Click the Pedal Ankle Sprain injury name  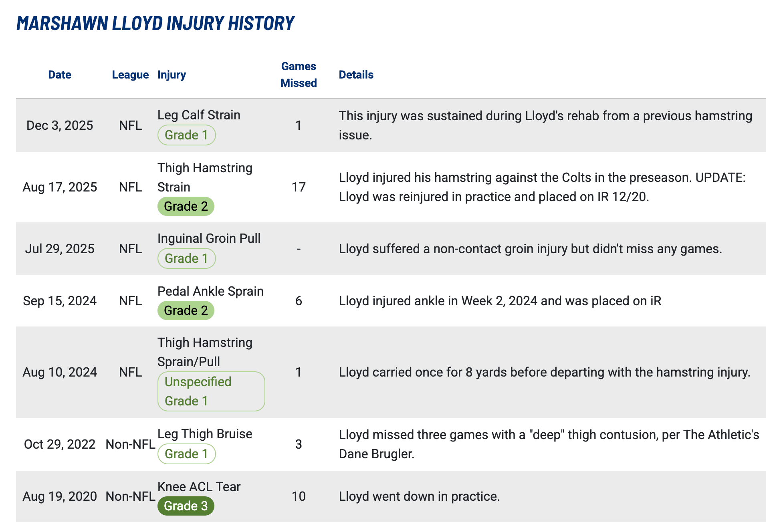tap(210, 291)
